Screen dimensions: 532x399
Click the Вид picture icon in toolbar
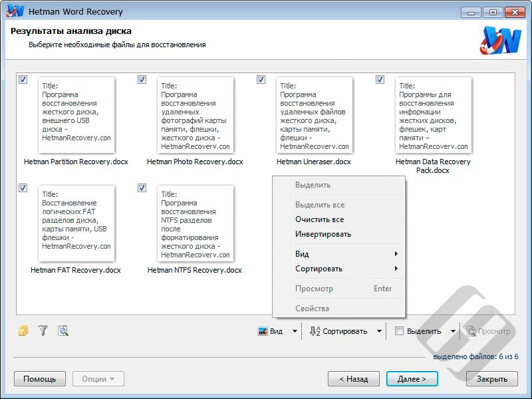[x=263, y=331]
